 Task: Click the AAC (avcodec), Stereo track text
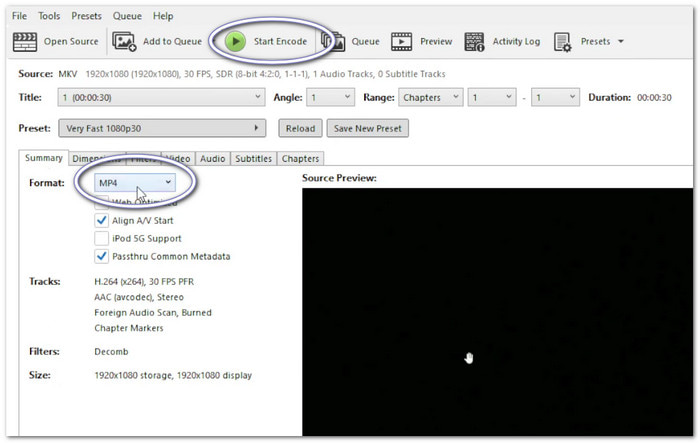(x=139, y=297)
